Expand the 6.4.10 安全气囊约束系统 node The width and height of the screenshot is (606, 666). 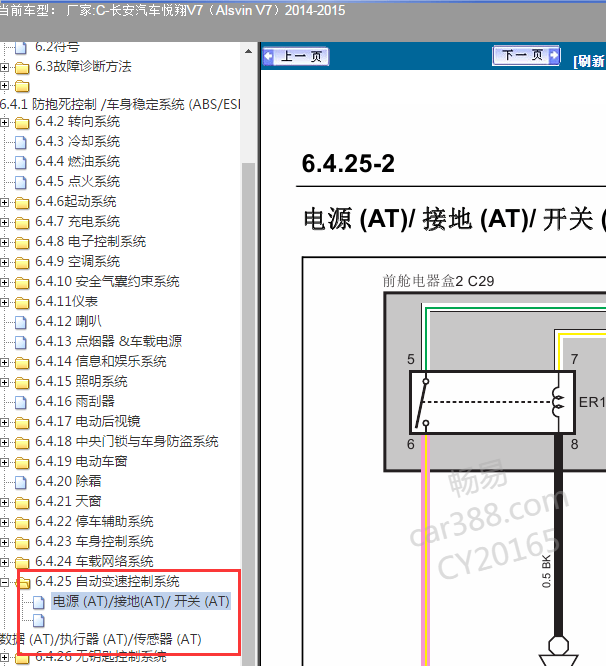pyautogui.click(x=4, y=282)
